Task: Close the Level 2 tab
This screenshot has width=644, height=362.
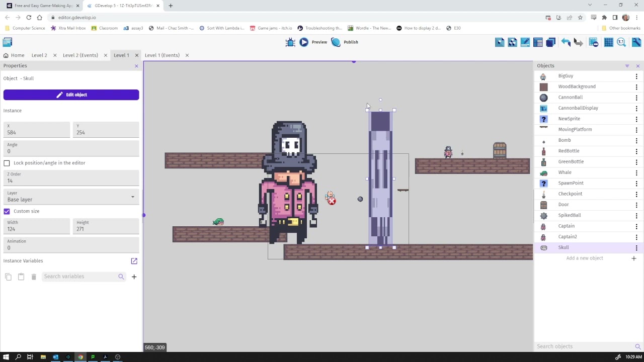Action: point(55,55)
